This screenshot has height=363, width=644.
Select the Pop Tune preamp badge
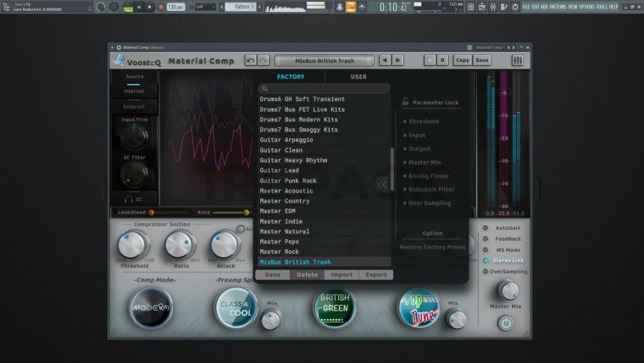419,308
